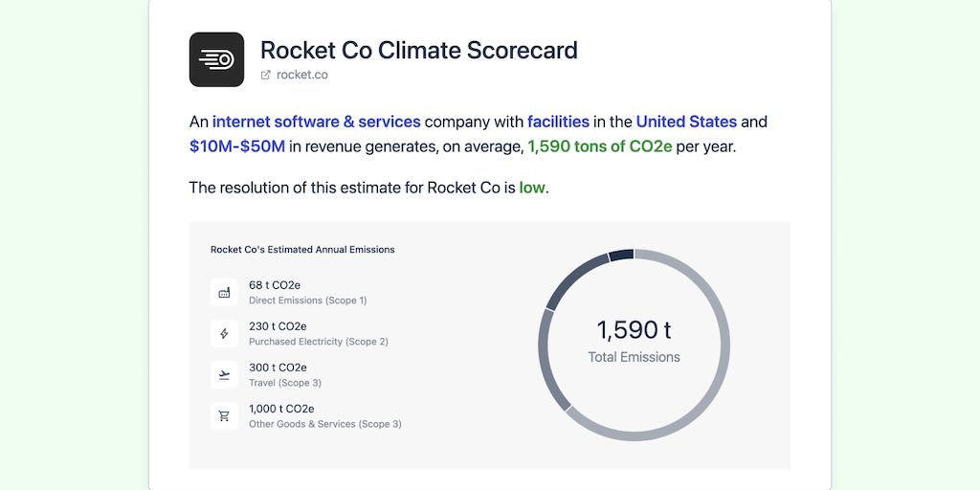Click the lightning bolt Purchased Electricity icon
This screenshot has width=980, height=490.
[x=224, y=333]
